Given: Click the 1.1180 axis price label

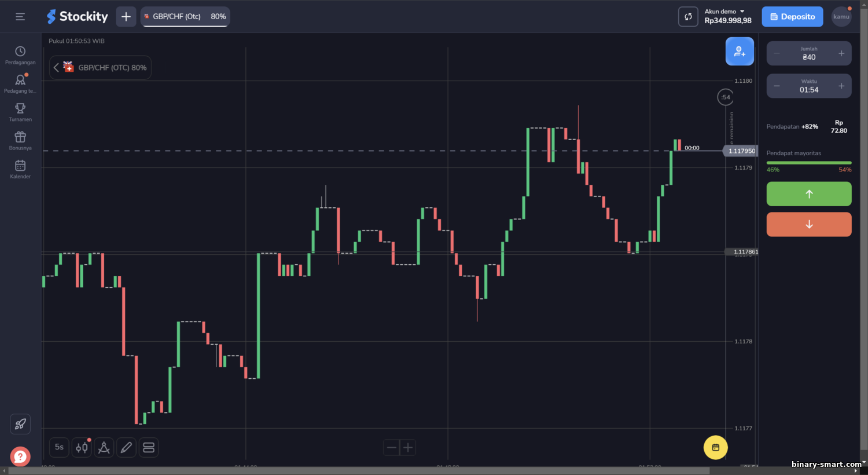Looking at the screenshot, I should (x=744, y=81).
